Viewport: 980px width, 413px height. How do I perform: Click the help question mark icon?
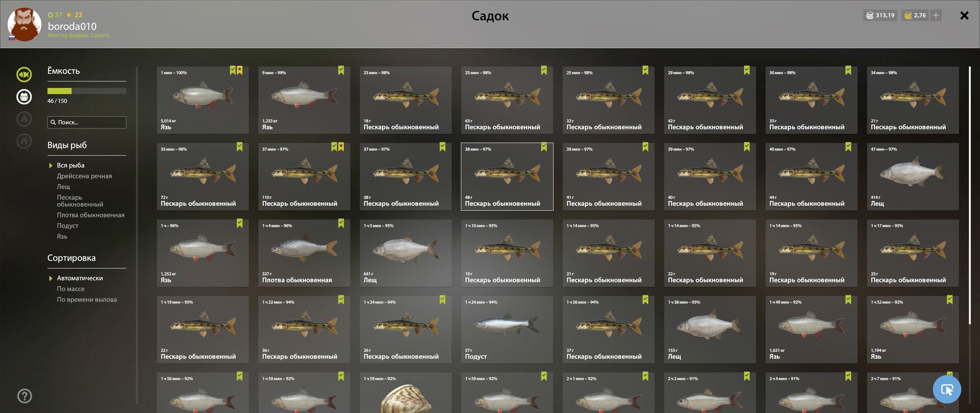[24, 396]
